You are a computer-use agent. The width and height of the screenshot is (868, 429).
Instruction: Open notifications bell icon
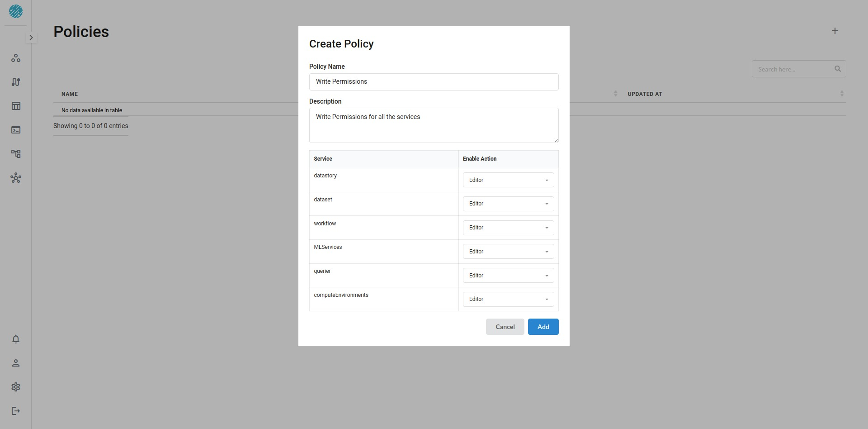(16, 339)
